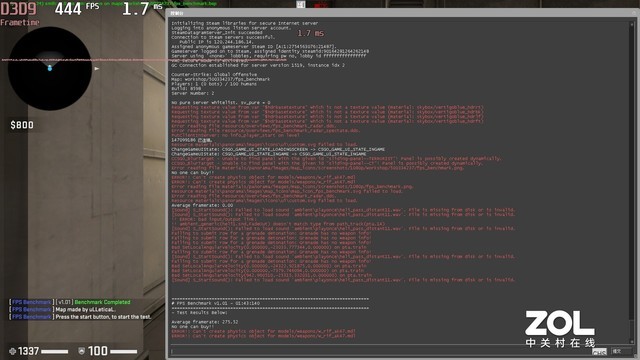Focus the console command input field
Viewport: 640px width, 360px height.
[380, 351]
